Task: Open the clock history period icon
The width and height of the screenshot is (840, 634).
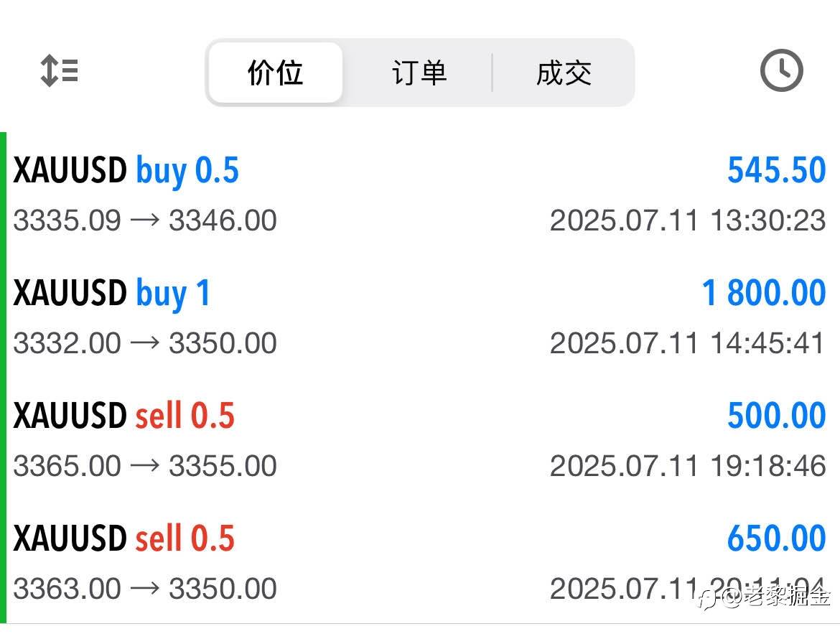Action: click(x=781, y=70)
